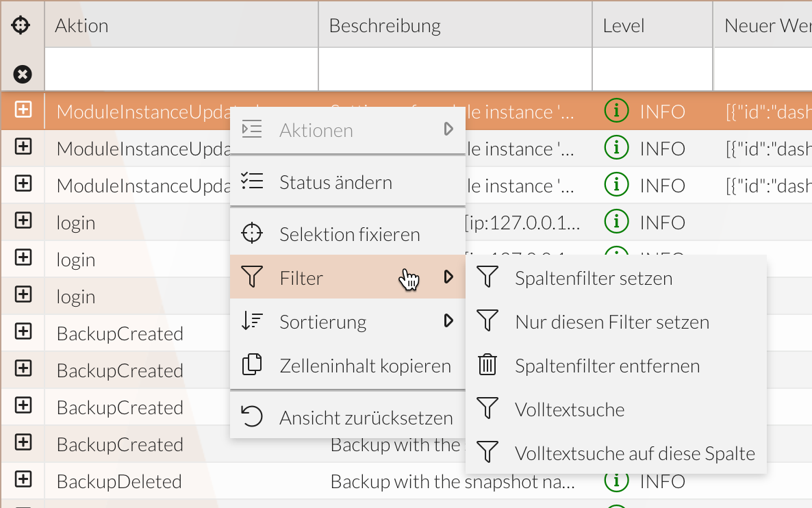This screenshot has width=812, height=508.
Task: Click the trash icon beside Spaltenfilter entfernen
Action: click(x=487, y=365)
